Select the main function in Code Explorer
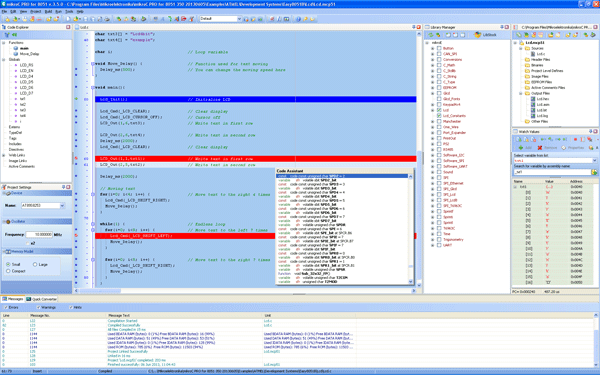 24,48
